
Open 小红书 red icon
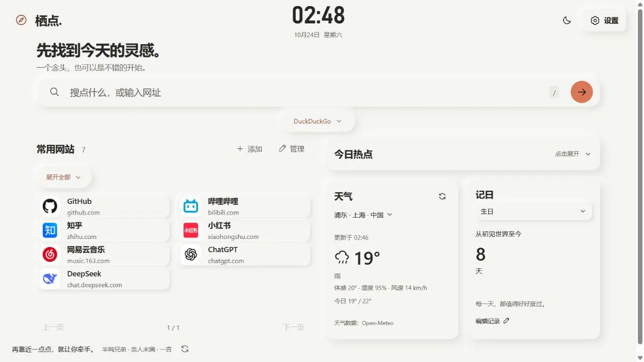coord(191,230)
